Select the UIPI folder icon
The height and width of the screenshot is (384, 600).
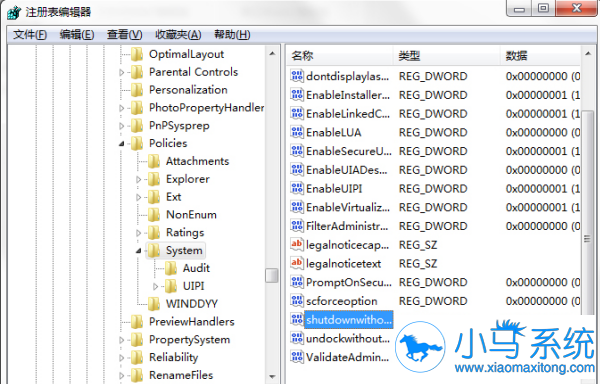(x=170, y=286)
